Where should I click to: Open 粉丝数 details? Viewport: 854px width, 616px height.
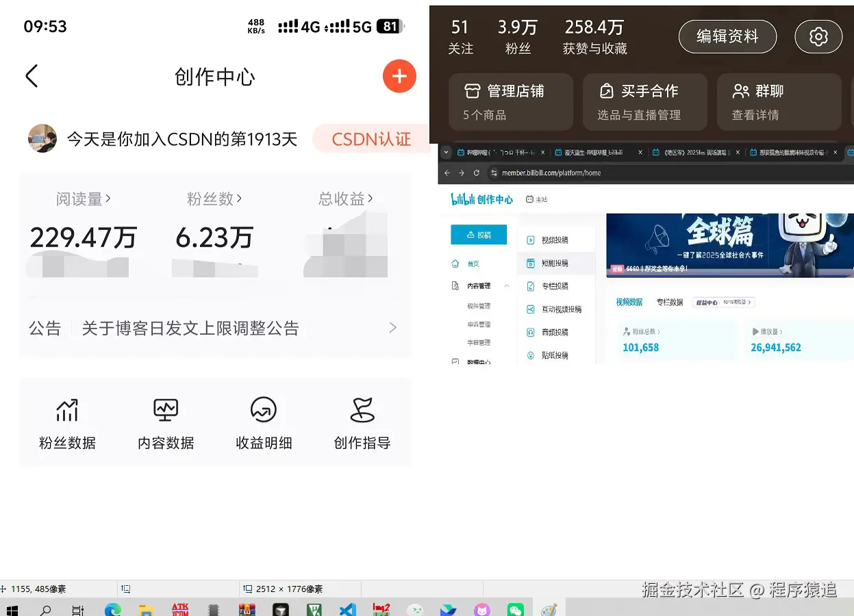click(214, 199)
